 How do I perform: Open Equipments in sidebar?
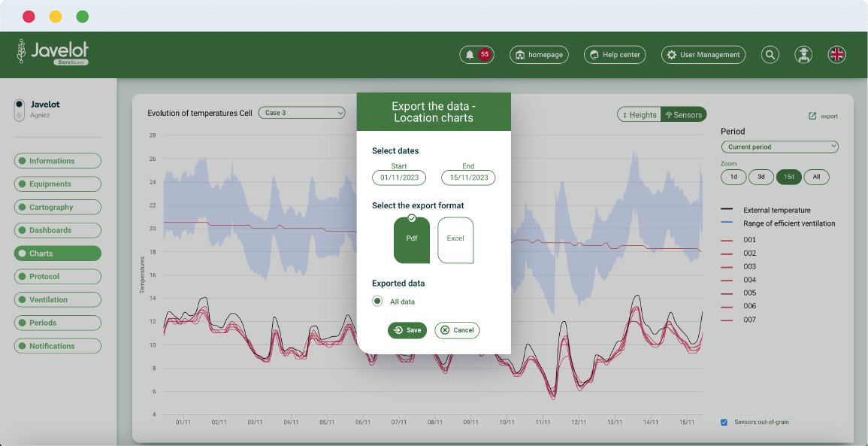[x=58, y=184]
